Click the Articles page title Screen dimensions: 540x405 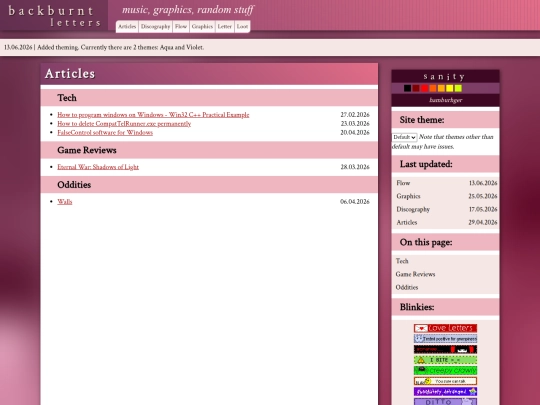click(70, 74)
